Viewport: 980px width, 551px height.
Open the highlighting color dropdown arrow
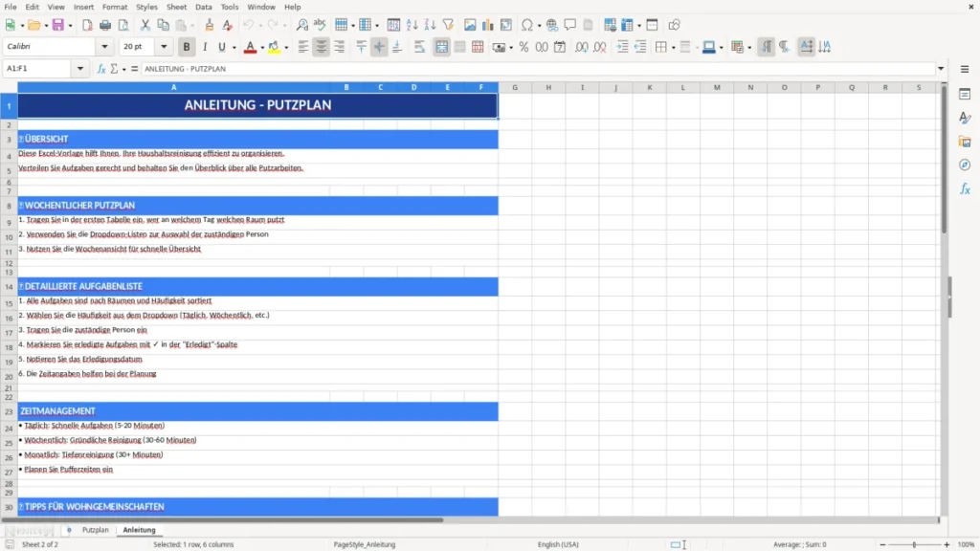[286, 47]
